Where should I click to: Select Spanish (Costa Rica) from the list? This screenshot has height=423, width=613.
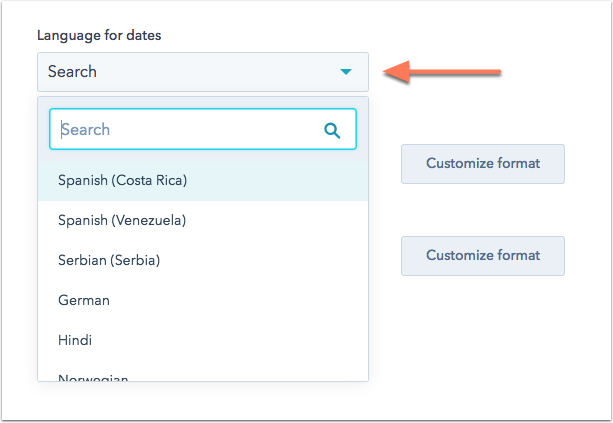coord(123,181)
